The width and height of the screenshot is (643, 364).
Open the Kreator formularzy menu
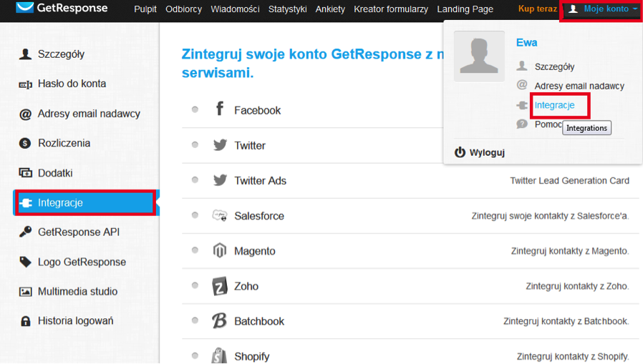(x=391, y=9)
